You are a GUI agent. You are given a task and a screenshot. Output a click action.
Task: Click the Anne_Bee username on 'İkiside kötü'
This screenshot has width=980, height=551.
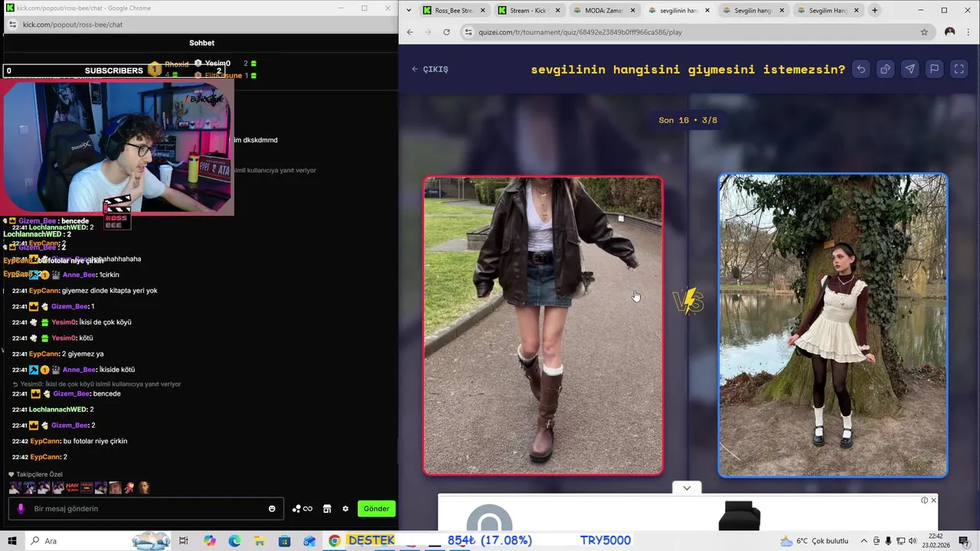pyautogui.click(x=80, y=370)
